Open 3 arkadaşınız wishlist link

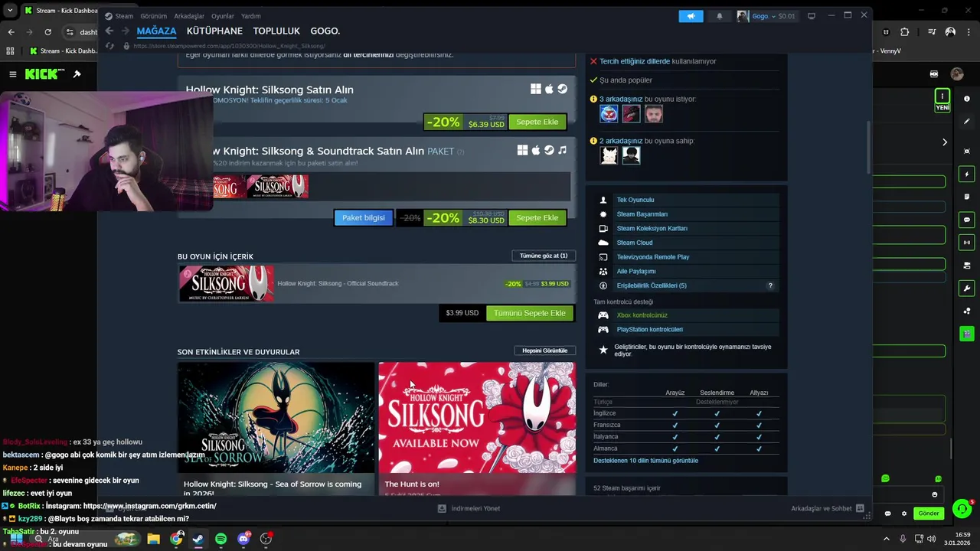621,99
